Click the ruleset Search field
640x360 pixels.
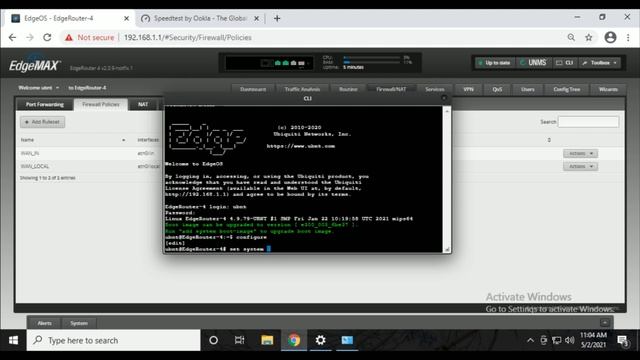coord(588,122)
